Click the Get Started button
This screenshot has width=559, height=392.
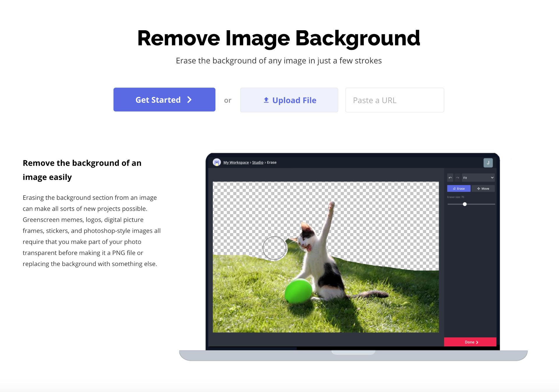pyautogui.click(x=164, y=100)
